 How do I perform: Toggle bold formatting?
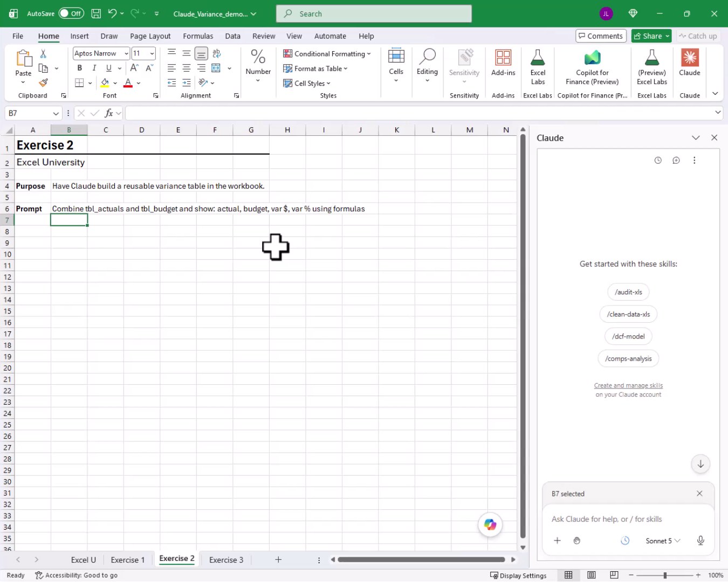tap(80, 68)
